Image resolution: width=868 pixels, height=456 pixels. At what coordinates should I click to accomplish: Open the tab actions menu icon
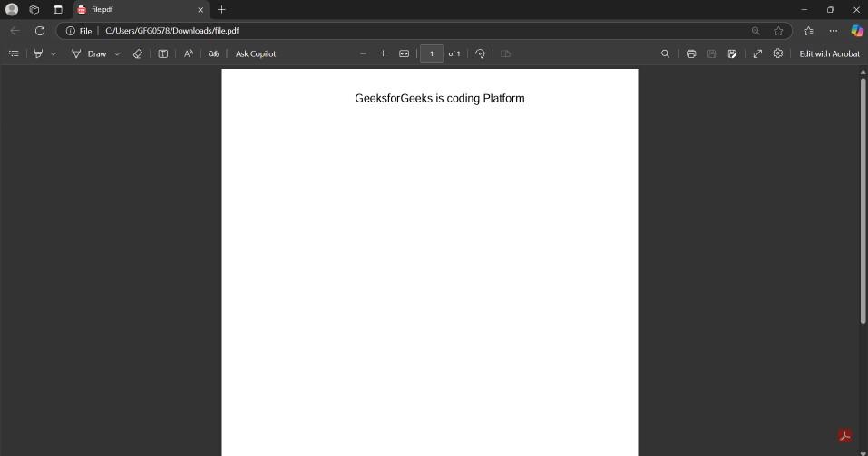(57, 9)
